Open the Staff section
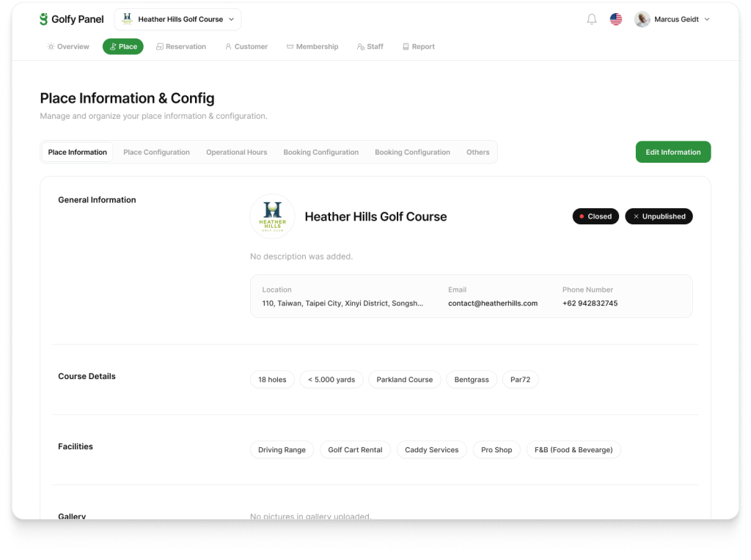This screenshot has width=751, height=560. click(370, 46)
